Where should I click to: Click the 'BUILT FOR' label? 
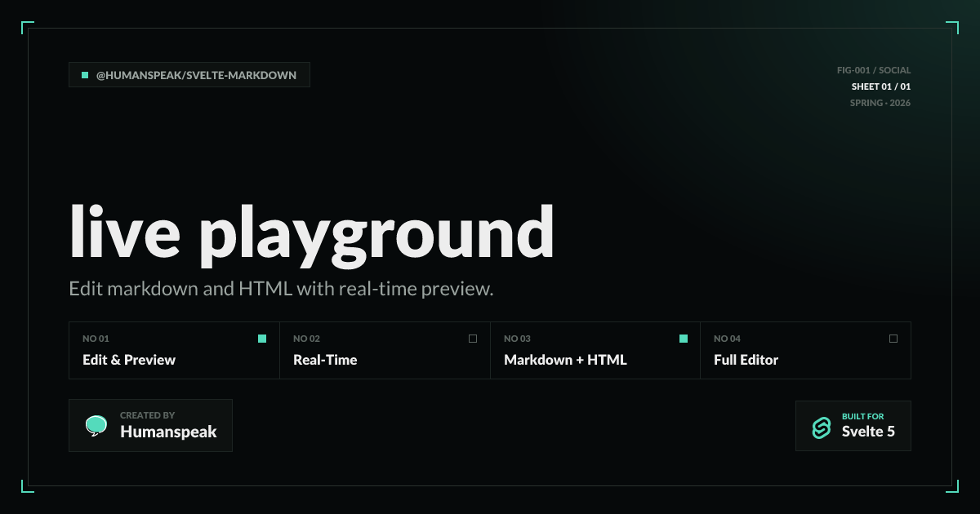click(x=863, y=416)
